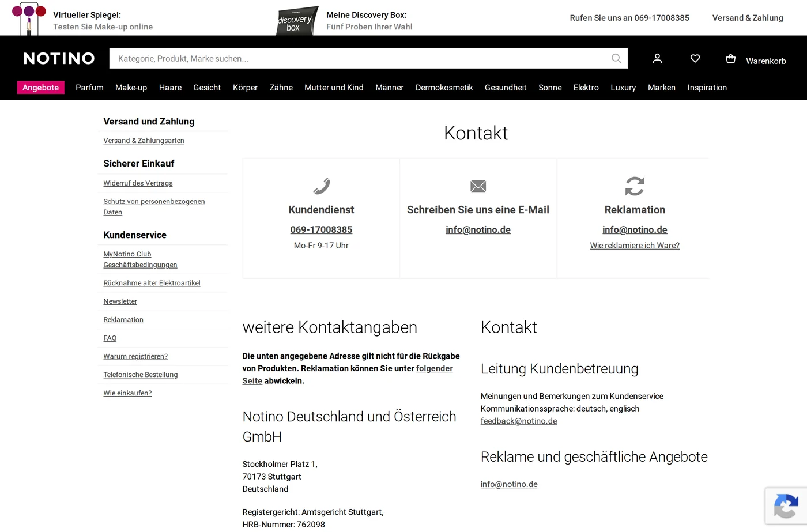Viewport: 807px width, 532px height.
Task: Click the reCAPTCHA badge
Action: [x=786, y=506]
